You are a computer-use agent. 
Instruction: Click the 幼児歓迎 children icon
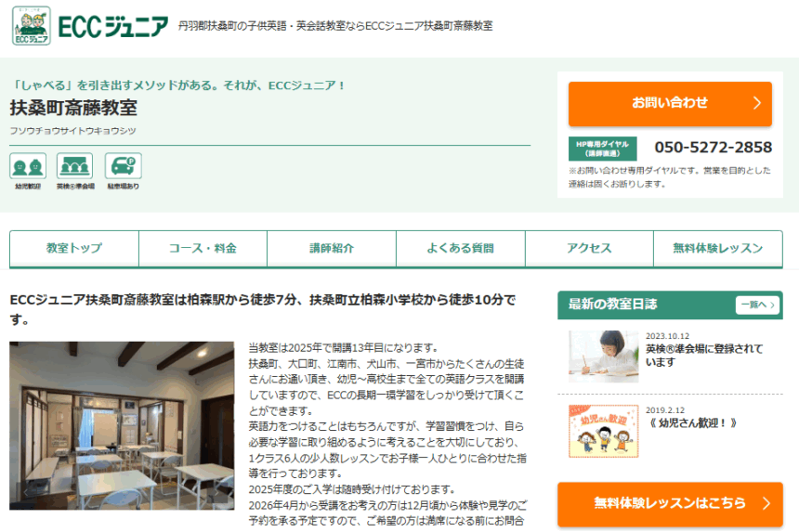point(27,167)
